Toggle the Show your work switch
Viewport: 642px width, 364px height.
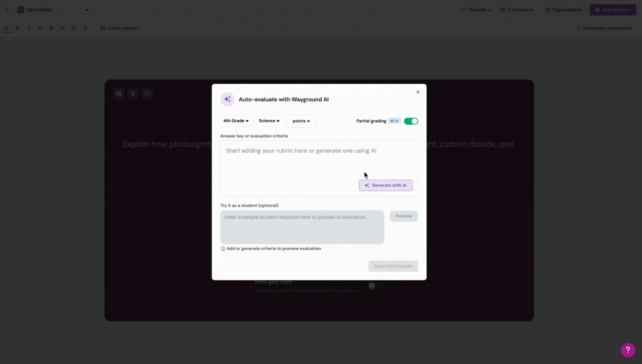coord(376,286)
